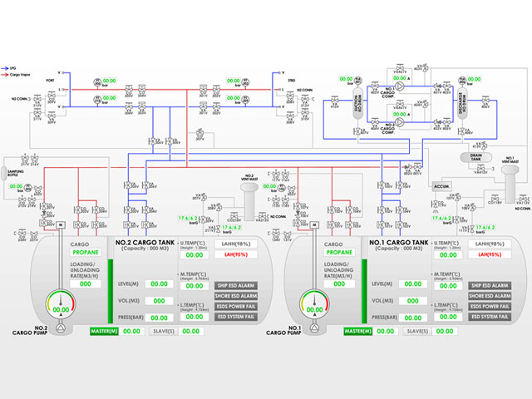Click the green level bar of NO.2 tank

111,291
